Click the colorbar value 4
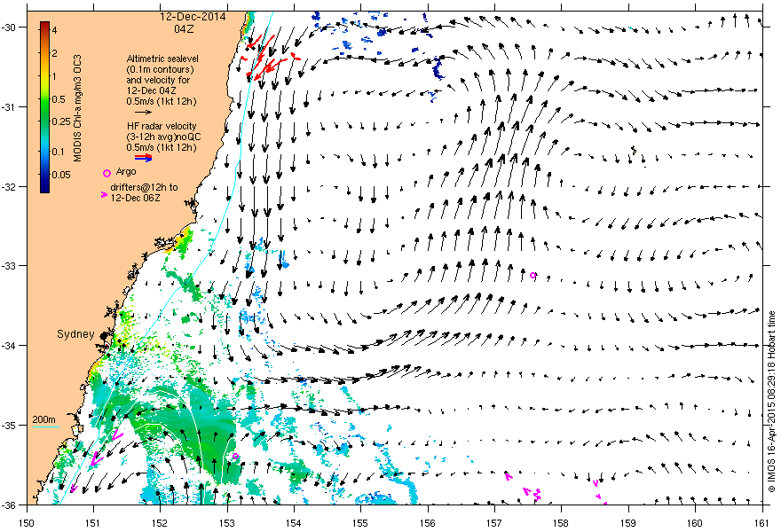The image size is (781, 532). [x=54, y=30]
